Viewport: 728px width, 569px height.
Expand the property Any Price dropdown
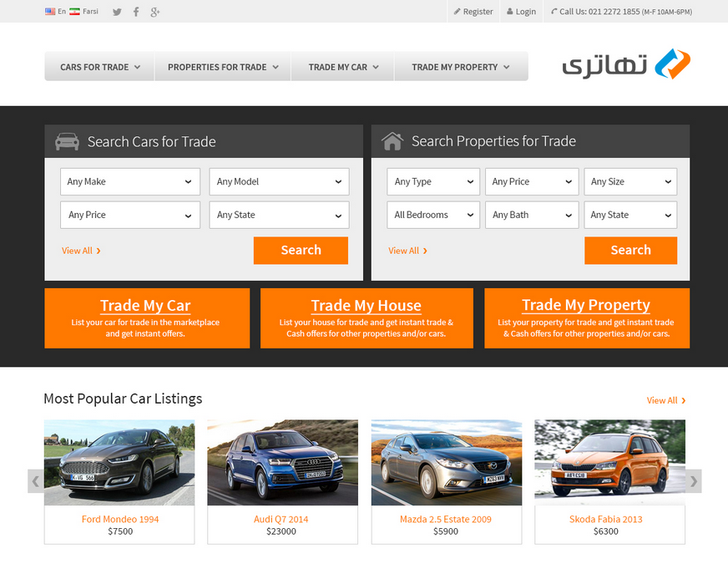[x=532, y=181]
